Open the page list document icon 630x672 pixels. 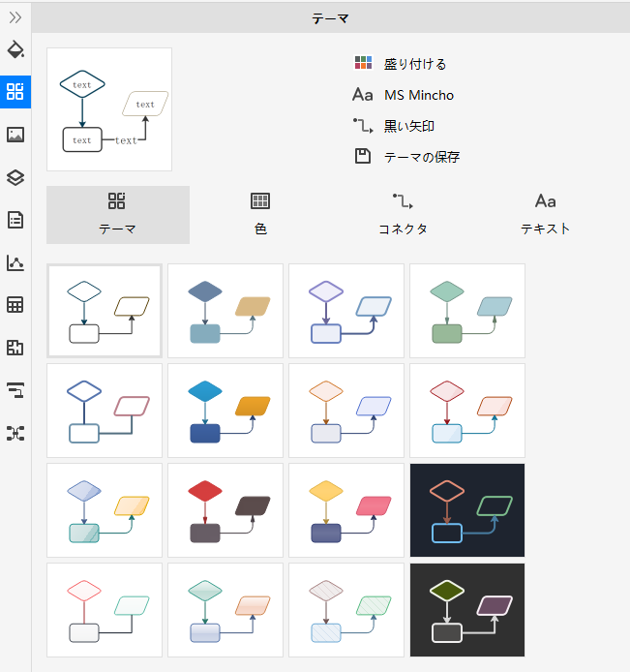[x=15, y=220]
